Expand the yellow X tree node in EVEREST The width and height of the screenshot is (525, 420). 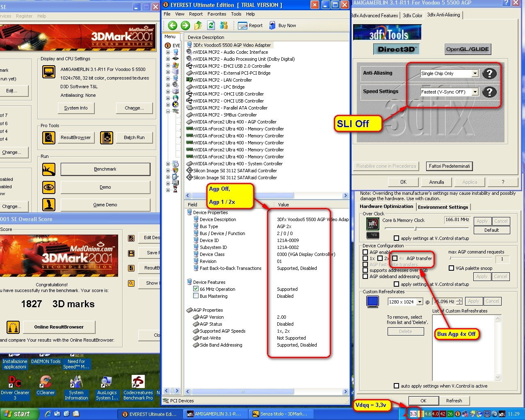click(168, 105)
